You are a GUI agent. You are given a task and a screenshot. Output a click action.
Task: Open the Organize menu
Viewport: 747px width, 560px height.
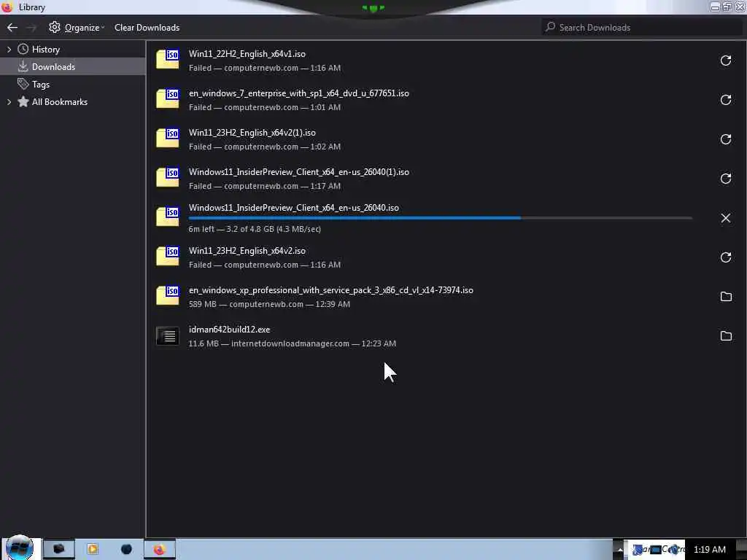pyautogui.click(x=76, y=28)
